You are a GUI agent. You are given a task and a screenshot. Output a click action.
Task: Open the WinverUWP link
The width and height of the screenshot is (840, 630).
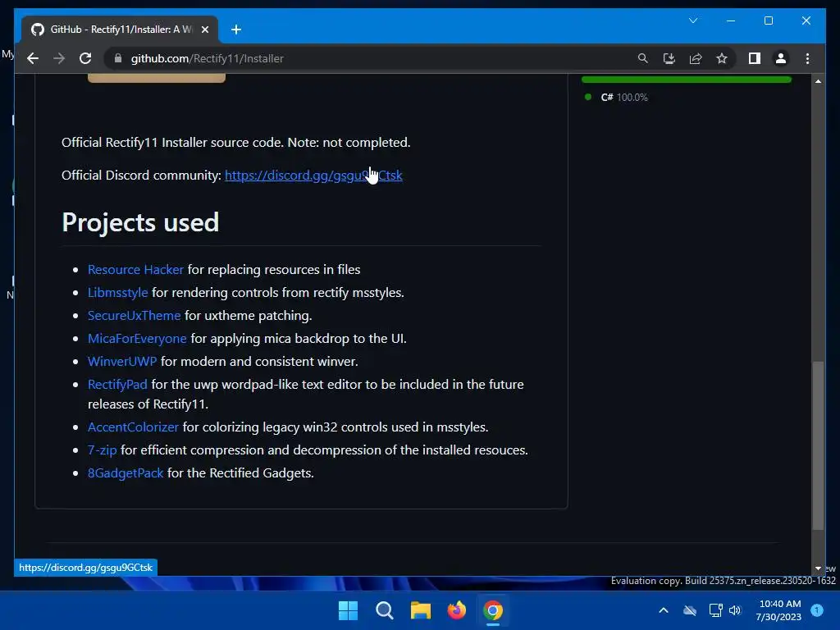122,362
